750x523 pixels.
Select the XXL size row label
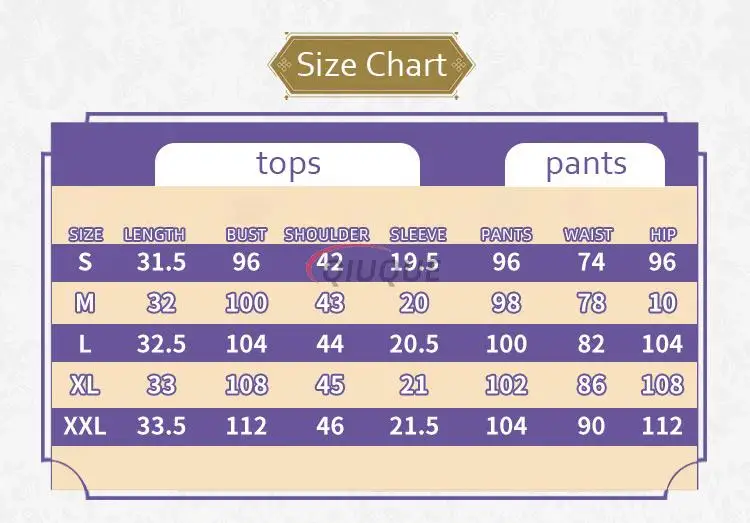click(x=85, y=426)
